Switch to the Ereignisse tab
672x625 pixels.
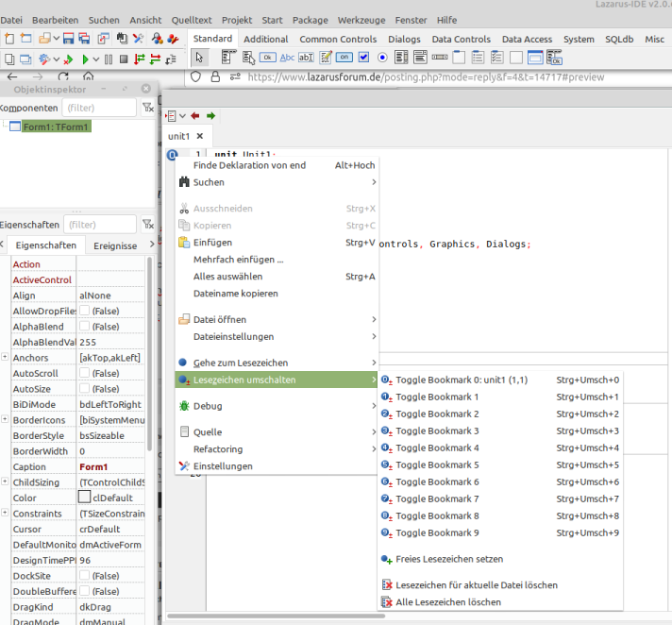[115, 245]
